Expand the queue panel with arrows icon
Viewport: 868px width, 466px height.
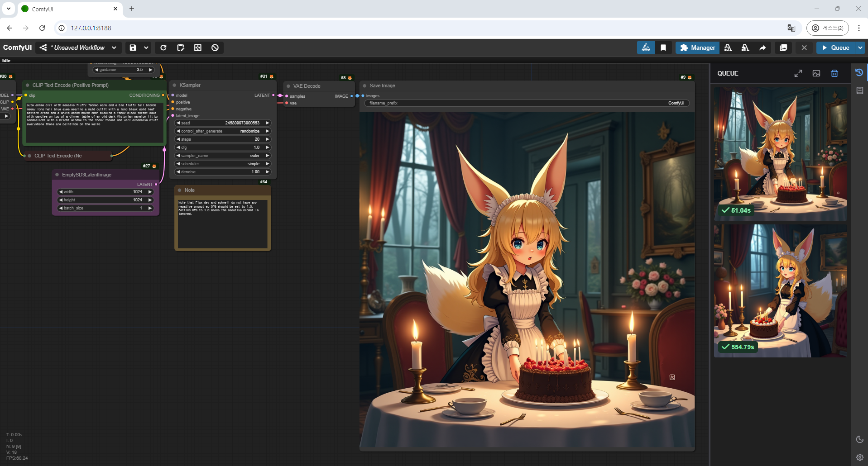(798, 73)
